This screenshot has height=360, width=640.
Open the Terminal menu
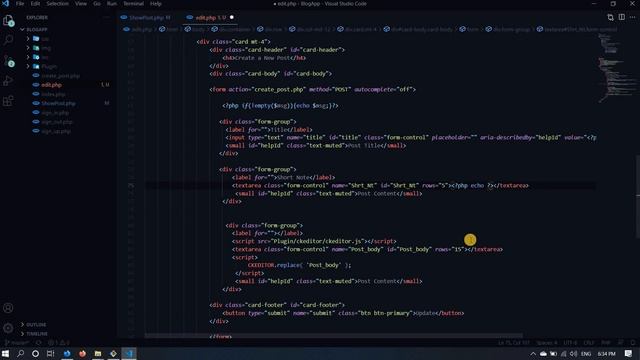pyautogui.click(x=133, y=4)
